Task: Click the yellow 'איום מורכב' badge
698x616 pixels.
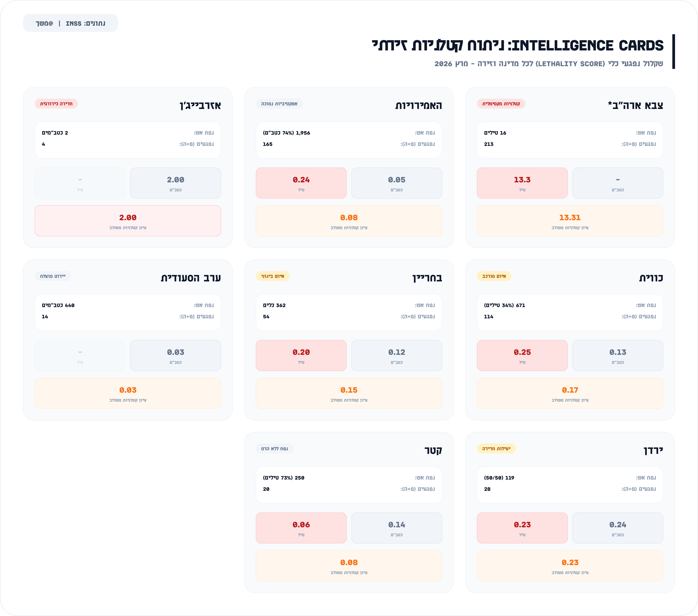Action: click(x=494, y=276)
